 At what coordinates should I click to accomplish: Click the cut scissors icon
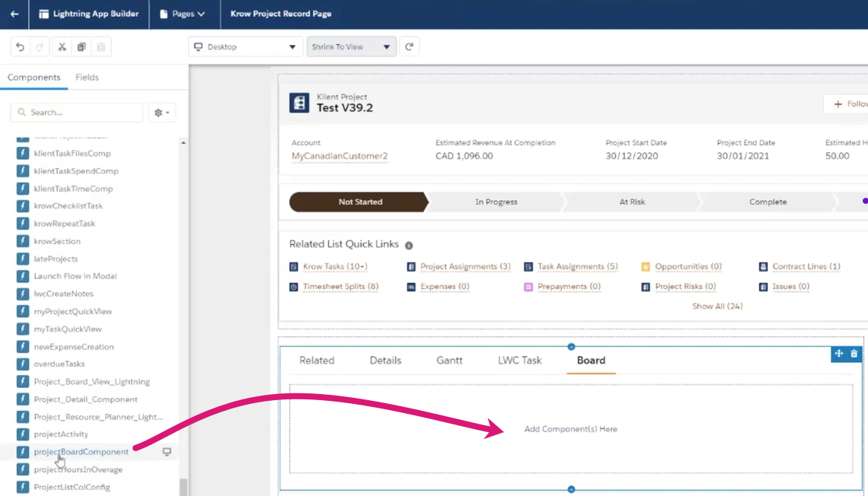pos(62,47)
